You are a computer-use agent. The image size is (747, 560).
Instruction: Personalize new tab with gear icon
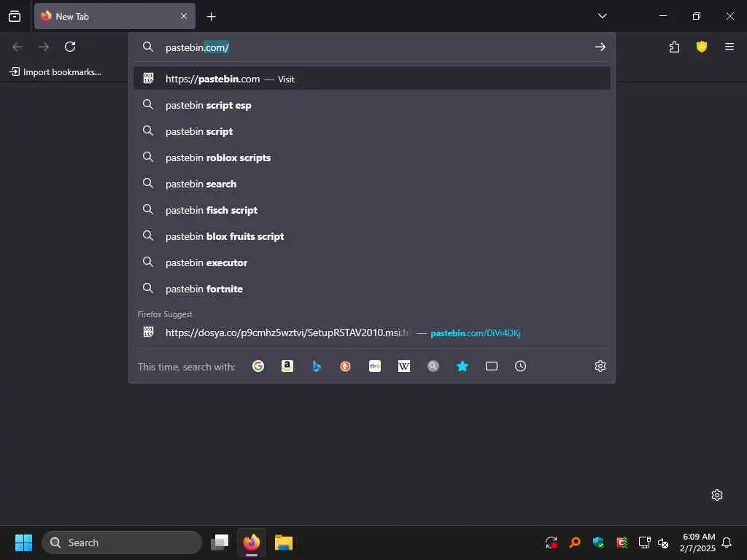click(717, 495)
